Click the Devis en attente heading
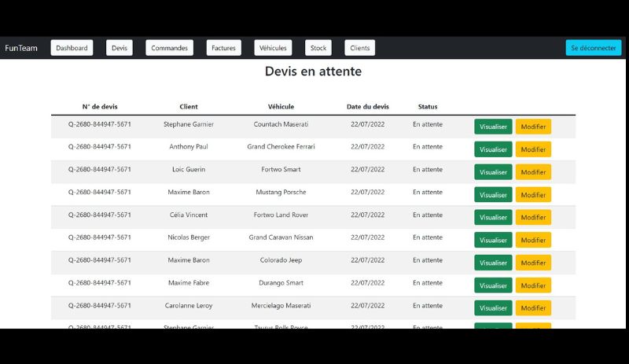629x364 pixels. (x=313, y=71)
